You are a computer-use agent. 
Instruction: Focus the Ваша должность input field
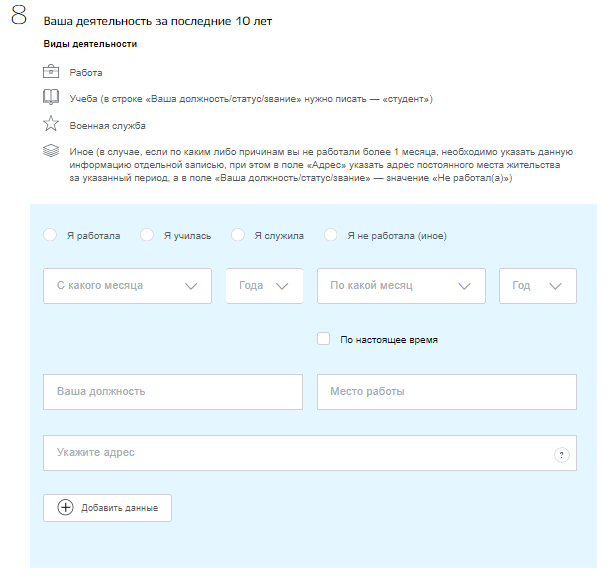point(173,392)
